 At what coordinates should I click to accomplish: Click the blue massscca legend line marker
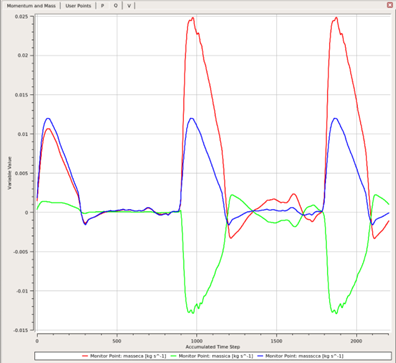click(x=261, y=356)
